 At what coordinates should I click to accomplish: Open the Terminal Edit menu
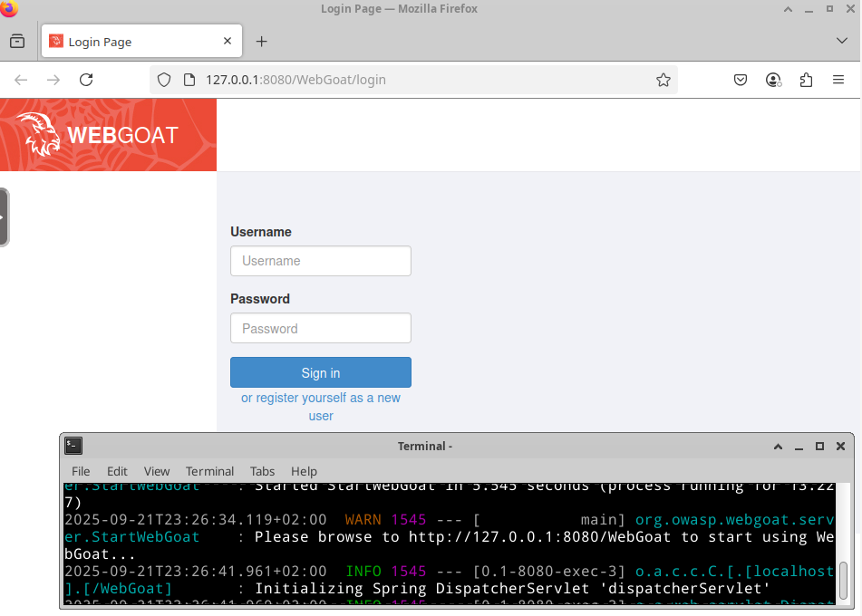pyautogui.click(x=117, y=471)
